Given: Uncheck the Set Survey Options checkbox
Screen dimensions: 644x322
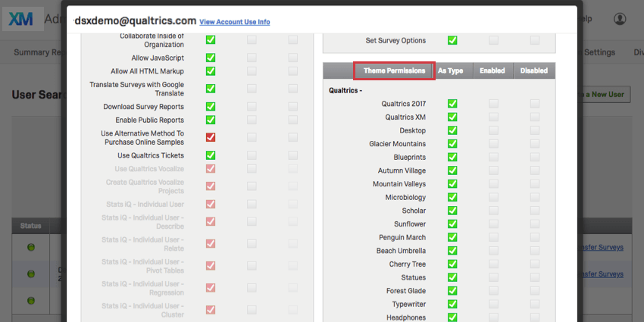Looking at the screenshot, I should pos(452,40).
